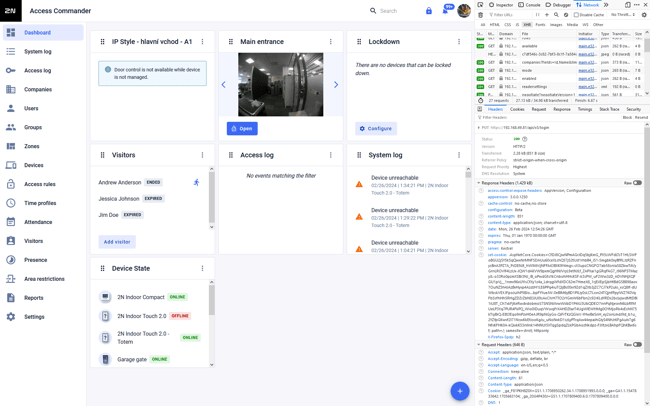Screen dimensions: 650x406
Task: Open the Visitors badge icon in sidebar
Action: [11, 241]
